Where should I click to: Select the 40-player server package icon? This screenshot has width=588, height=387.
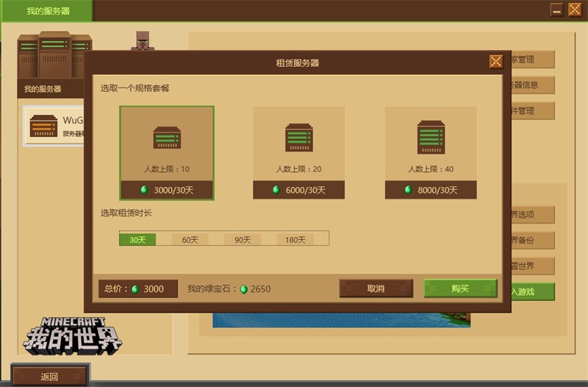431,138
